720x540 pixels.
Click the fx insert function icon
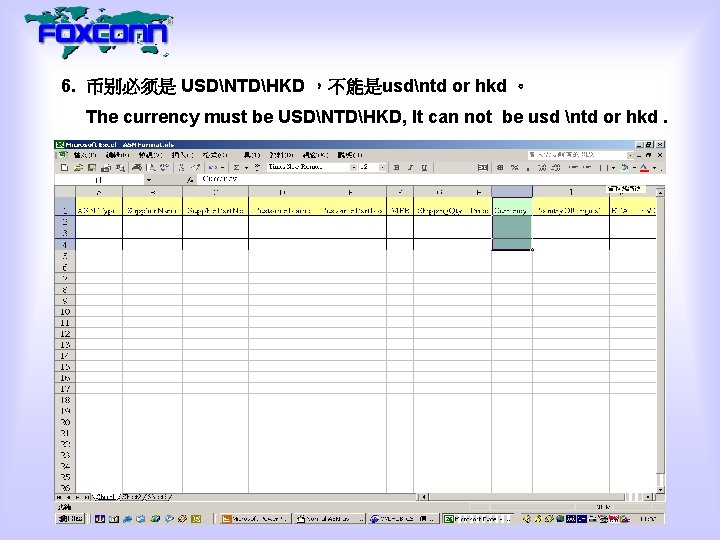pos(190,180)
